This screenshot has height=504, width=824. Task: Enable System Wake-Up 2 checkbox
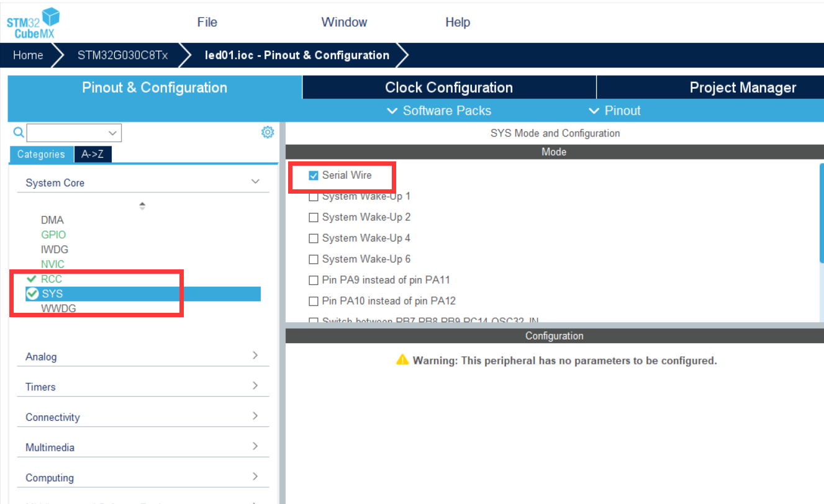coord(314,218)
